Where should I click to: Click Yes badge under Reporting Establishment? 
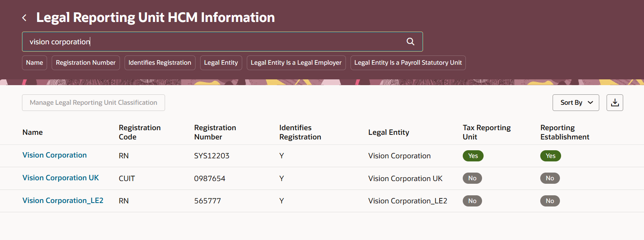click(x=550, y=156)
